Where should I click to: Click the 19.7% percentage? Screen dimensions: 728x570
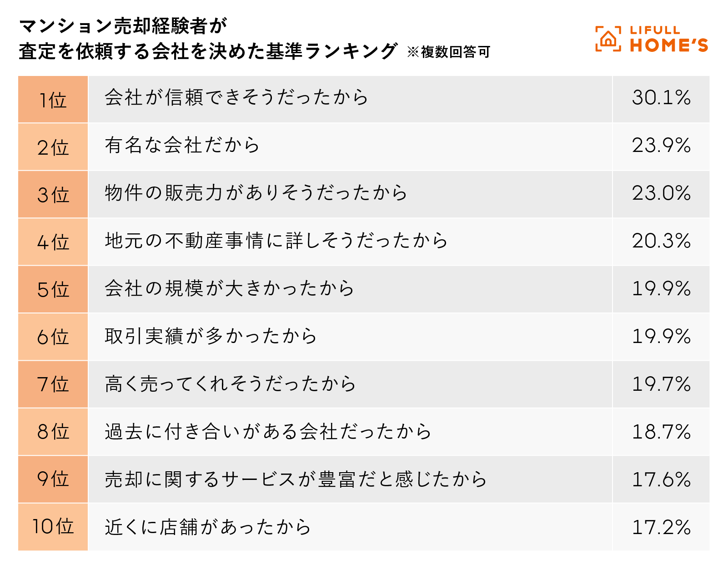point(661,384)
